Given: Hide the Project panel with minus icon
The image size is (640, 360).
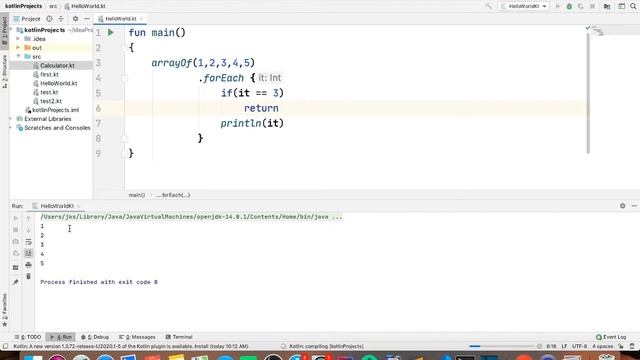Looking at the screenshot, I should pos(87,19).
